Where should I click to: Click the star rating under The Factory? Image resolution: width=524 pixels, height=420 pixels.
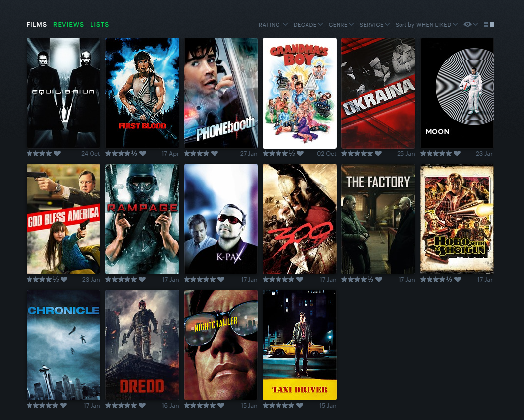coord(358,280)
